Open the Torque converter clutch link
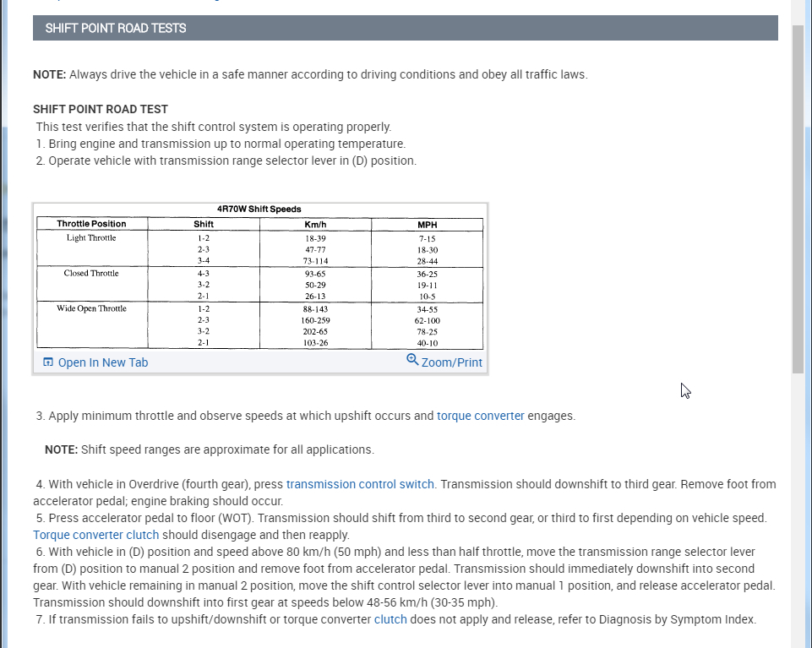Image resolution: width=812 pixels, height=648 pixels. [95, 535]
